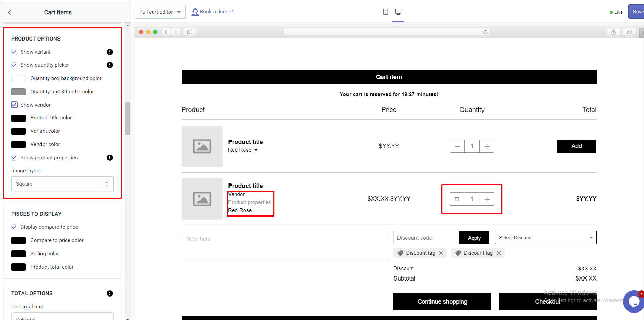Screen dimensions: 644x320
Task: Open the chat support bubble
Action: [634, 301]
